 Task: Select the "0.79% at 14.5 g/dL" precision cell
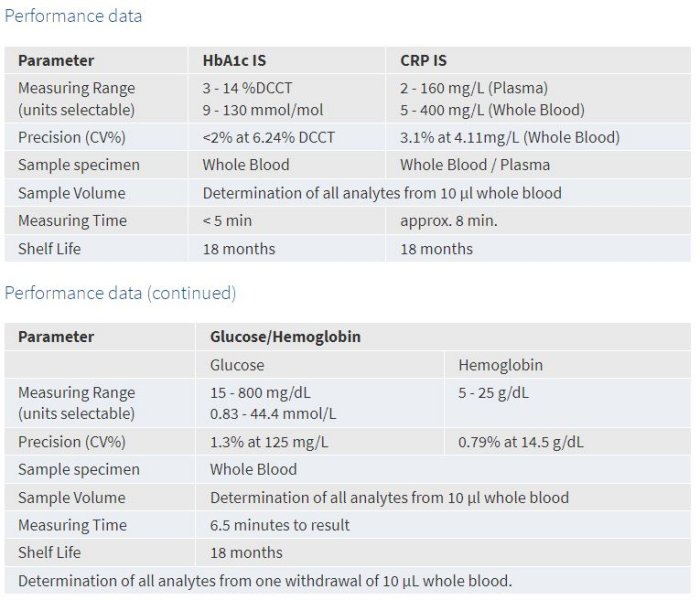coord(521,441)
